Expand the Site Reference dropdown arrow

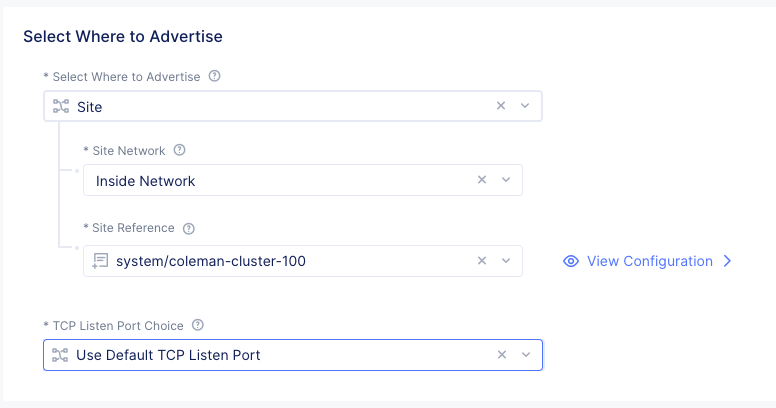click(505, 261)
